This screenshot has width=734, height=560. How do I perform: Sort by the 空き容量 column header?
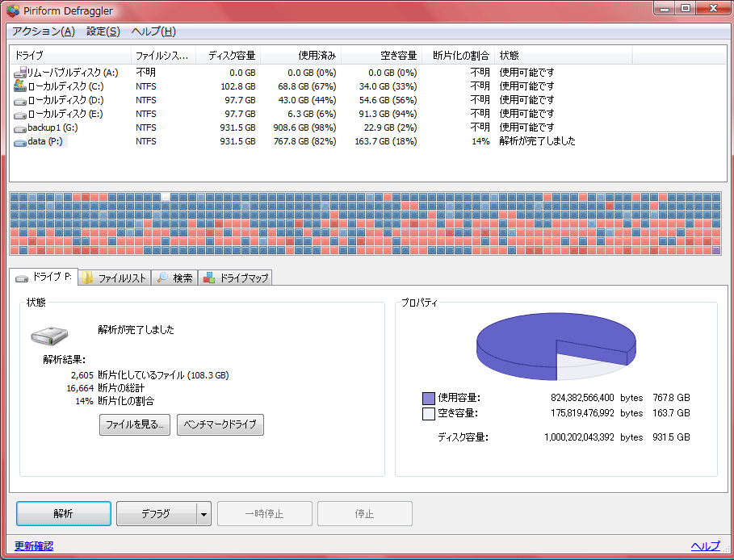381,55
